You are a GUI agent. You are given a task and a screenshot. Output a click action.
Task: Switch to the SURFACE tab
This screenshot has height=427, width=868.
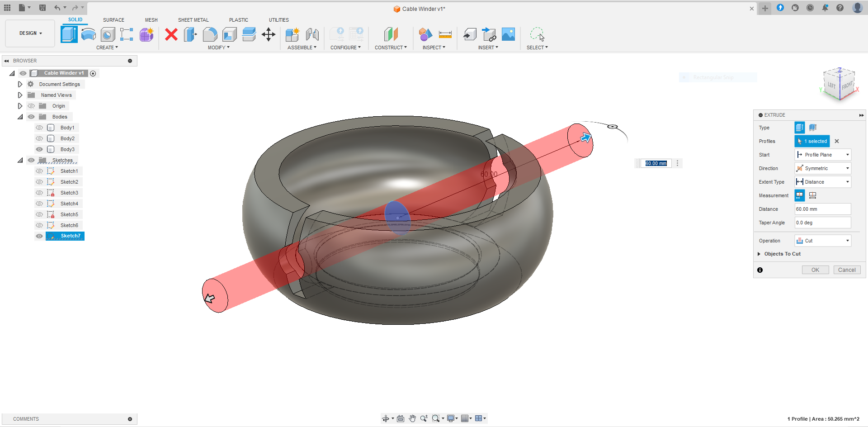pyautogui.click(x=113, y=20)
